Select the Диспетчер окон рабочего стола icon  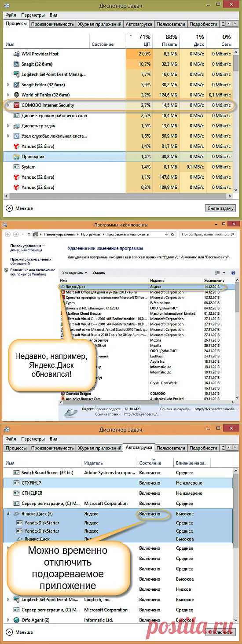coord(17,115)
